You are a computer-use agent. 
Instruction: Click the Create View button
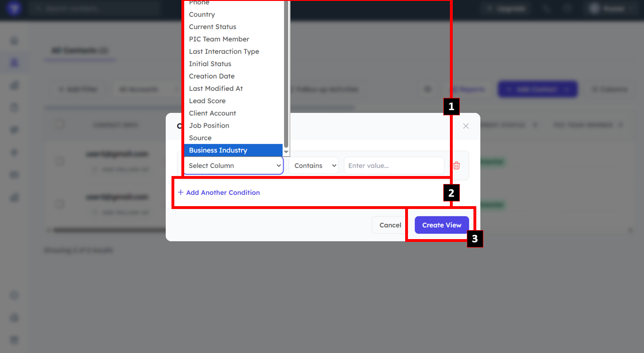pyautogui.click(x=441, y=225)
